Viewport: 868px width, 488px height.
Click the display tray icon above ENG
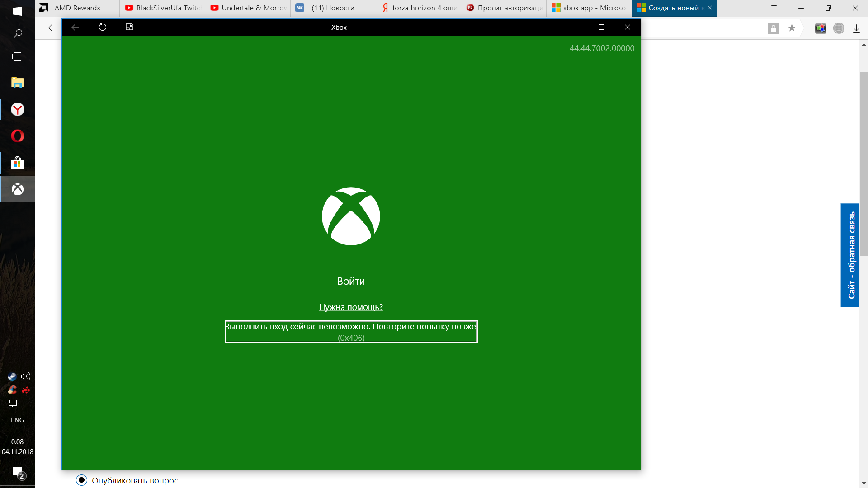(12, 404)
